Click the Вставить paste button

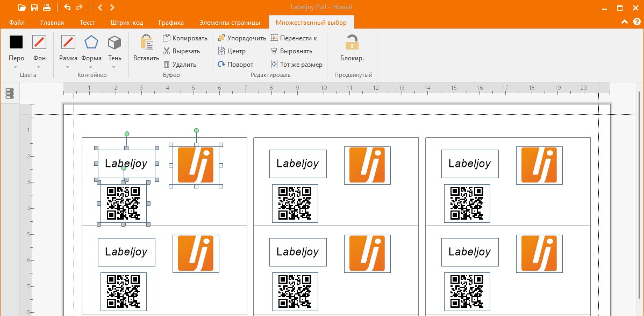click(146, 48)
